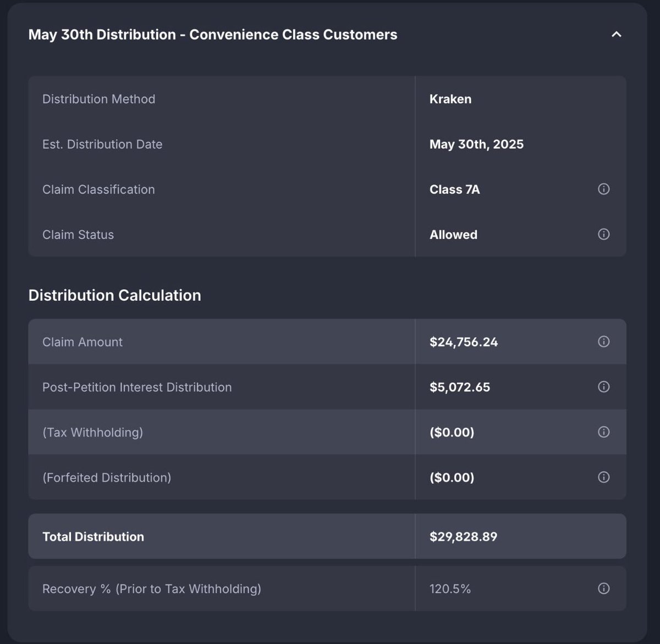Click the Kraken distribution method value
Screen dimensions: 660x644
point(450,99)
